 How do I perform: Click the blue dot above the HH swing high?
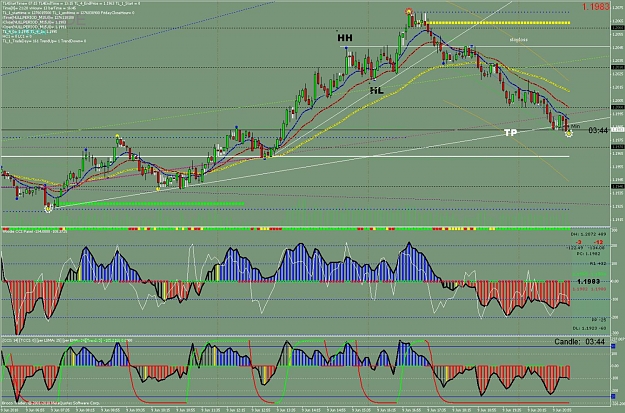(x=346, y=48)
